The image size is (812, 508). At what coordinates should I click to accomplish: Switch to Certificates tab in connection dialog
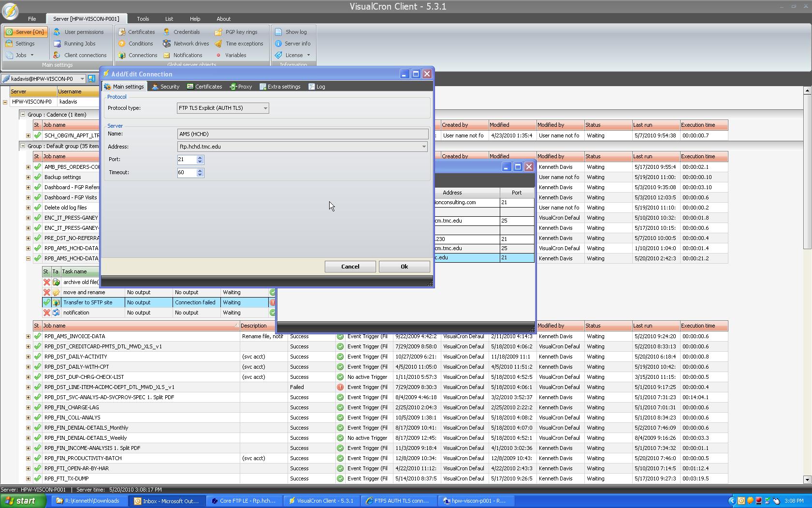point(204,87)
